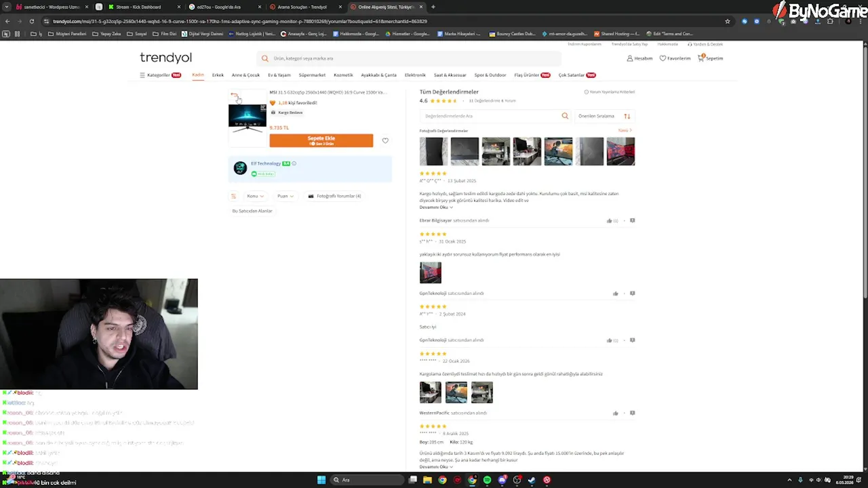Open Spotify from the taskbar
The image size is (868, 488).
[487, 480]
